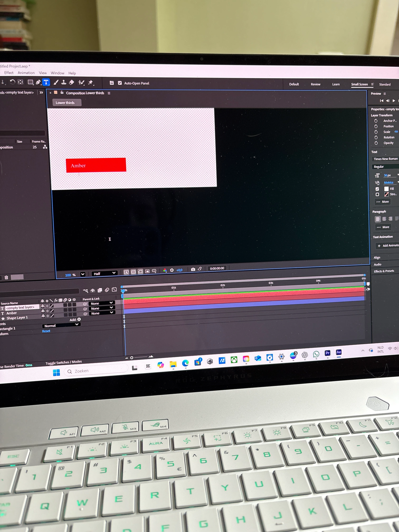399x532 pixels.
Task: Take a snapshot with camera icon
Action: click(193, 269)
